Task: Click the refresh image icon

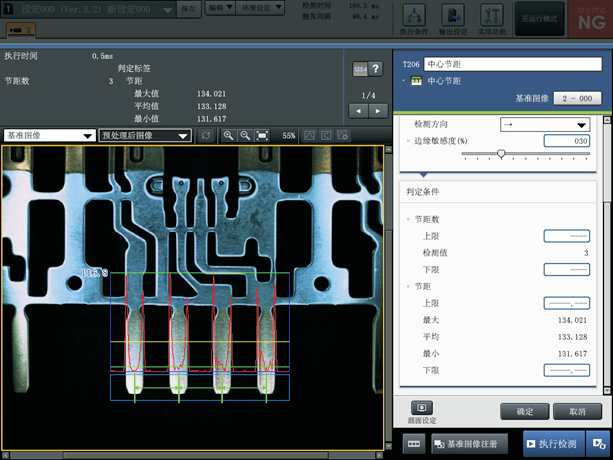Action: pyautogui.click(x=206, y=135)
